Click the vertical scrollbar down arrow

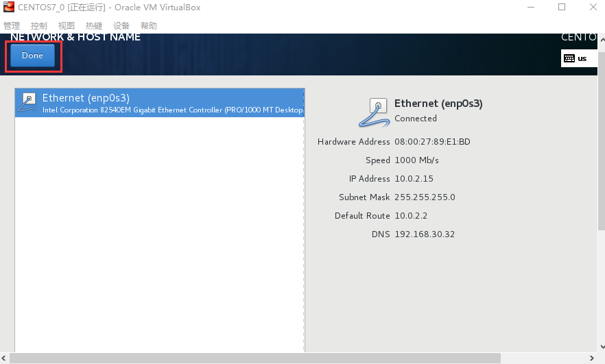coord(602,347)
